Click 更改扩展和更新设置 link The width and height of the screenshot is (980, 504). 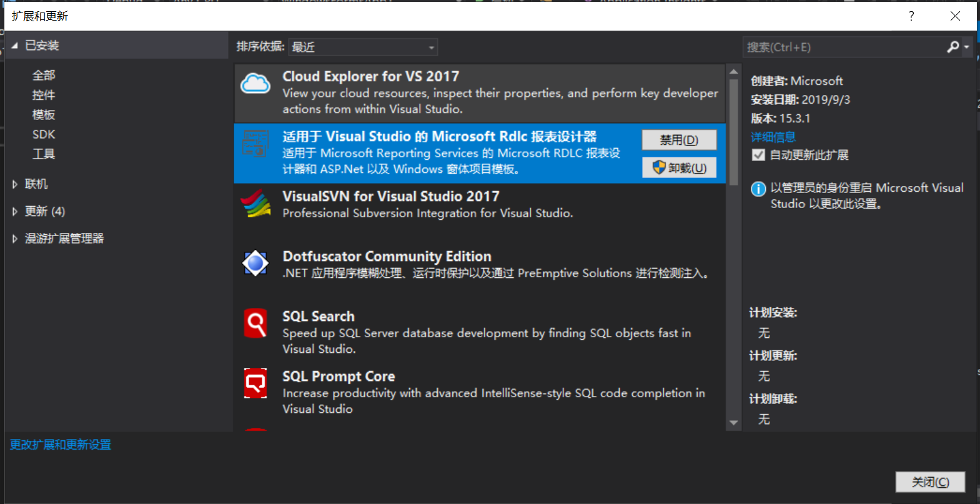[60, 444]
